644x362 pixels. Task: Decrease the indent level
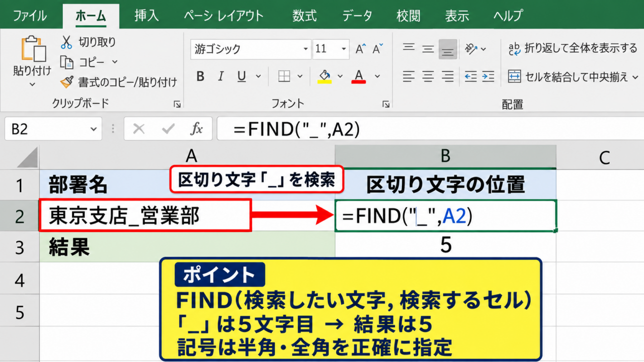470,76
